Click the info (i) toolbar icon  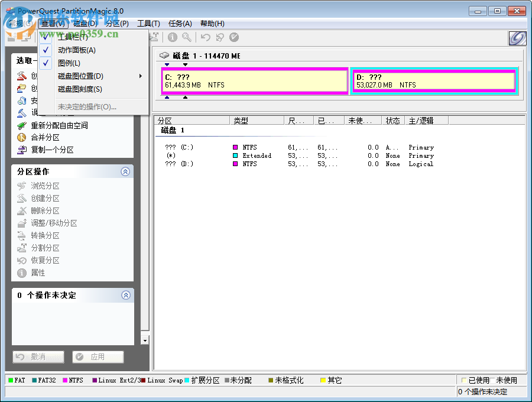[171, 37]
